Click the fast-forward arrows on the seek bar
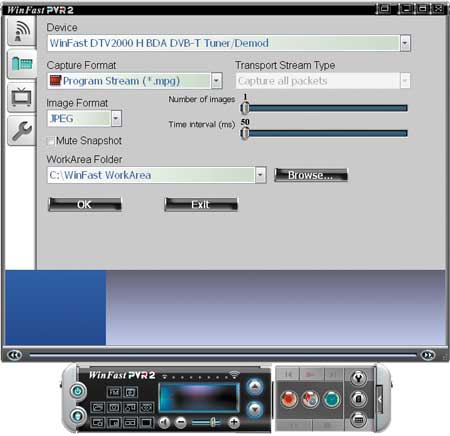The width and height of the screenshot is (450, 436). click(x=428, y=355)
